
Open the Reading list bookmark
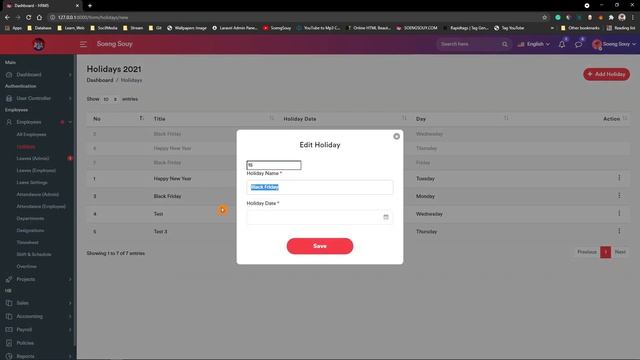click(x=621, y=28)
